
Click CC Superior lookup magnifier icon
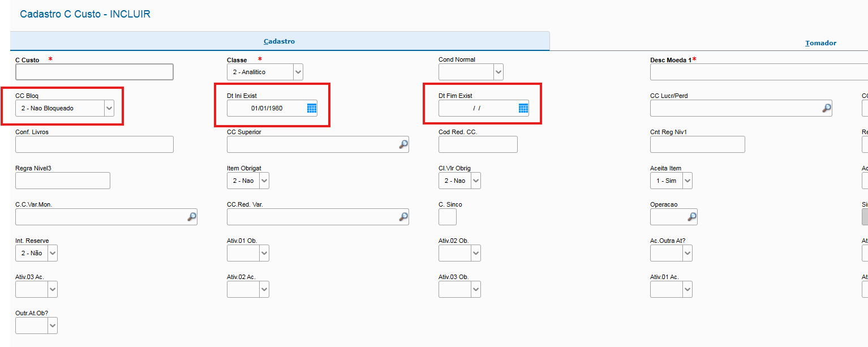pos(403,144)
